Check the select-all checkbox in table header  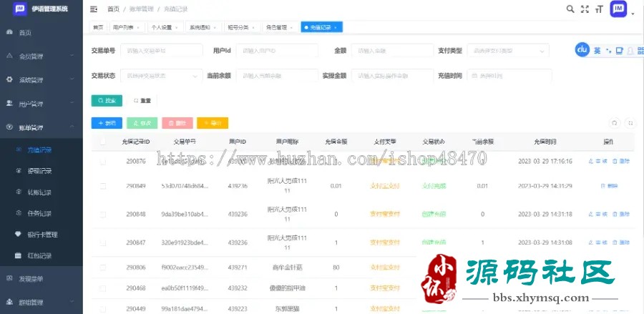click(103, 142)
